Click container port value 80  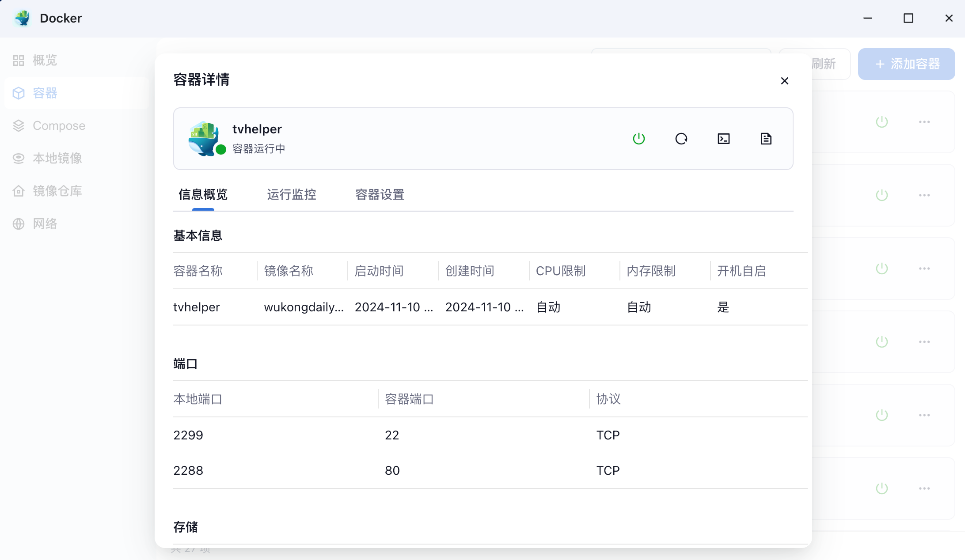click(x=392, y=470)
